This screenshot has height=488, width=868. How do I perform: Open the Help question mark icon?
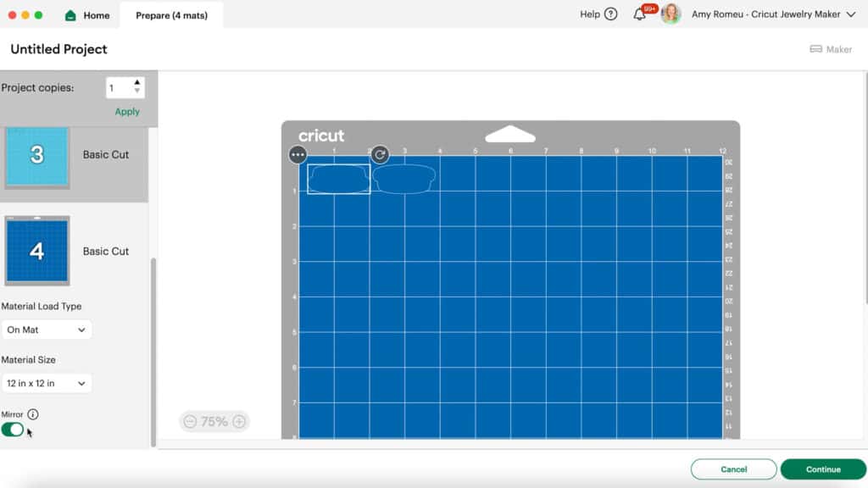pos(610,14)
